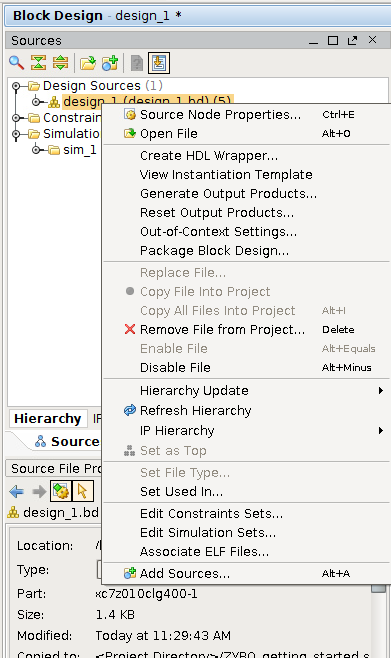Click the forward arrow in Source File Properties

pyautogui.click(x=39, y=491)
